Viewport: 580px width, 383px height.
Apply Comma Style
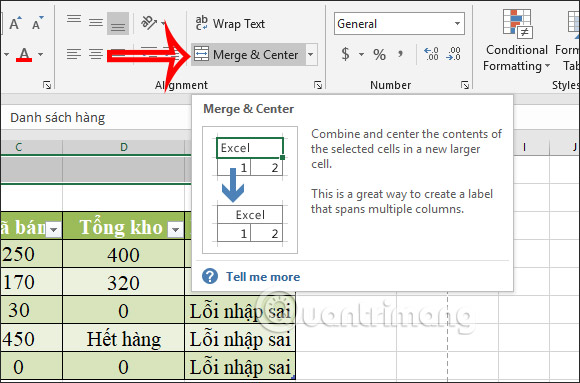tap(401, 54)
